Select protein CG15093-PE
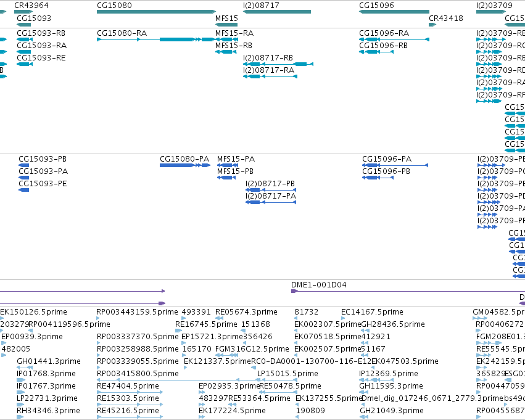The width and height of the screenshot is (525, 420). pos(24,190)
